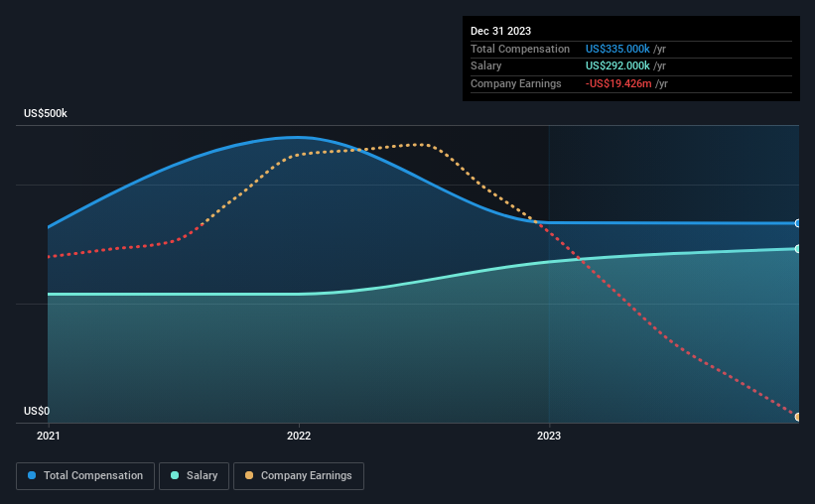This screenshot has width=815, height=504.
Task: Click the 2021 x-axis label
Action: [49, 436]
